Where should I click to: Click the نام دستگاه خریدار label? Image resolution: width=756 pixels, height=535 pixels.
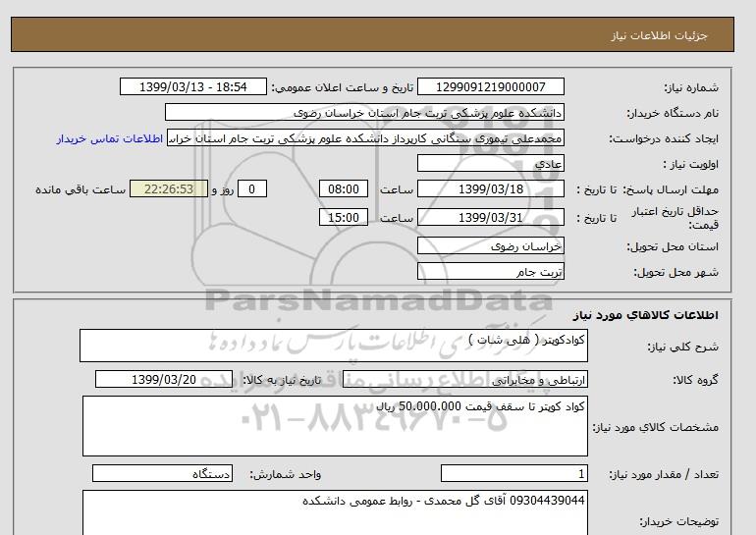pyautogui.click(x=673, y=113)
